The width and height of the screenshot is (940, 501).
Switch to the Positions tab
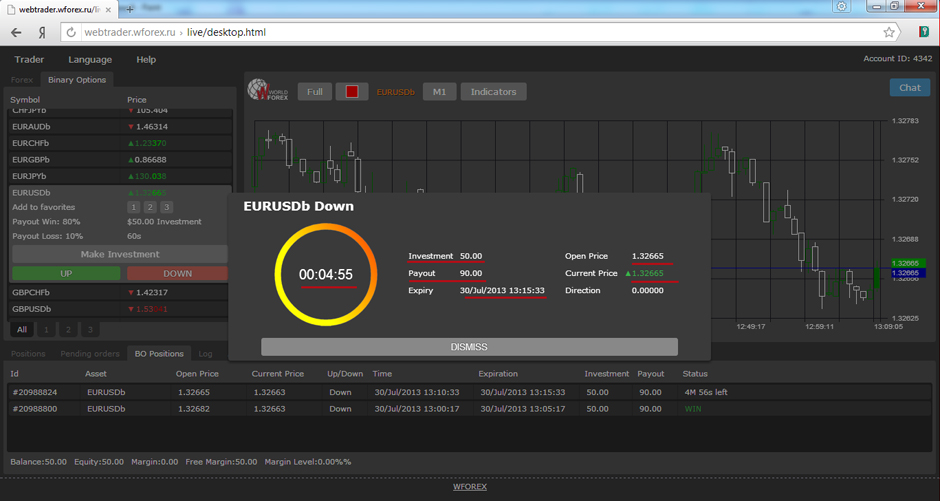pyautogui.click(x=28, y=354)
